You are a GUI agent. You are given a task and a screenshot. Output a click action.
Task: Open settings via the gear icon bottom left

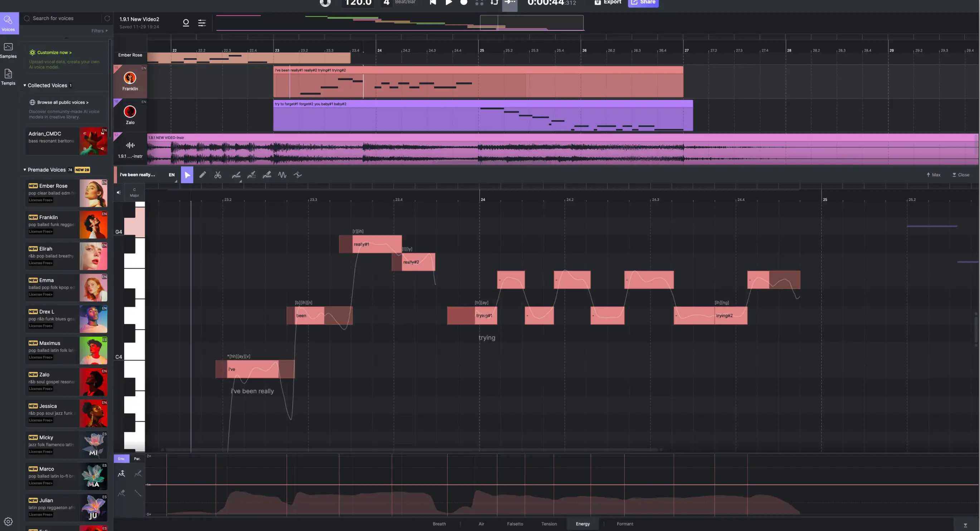tap(8, 521)
